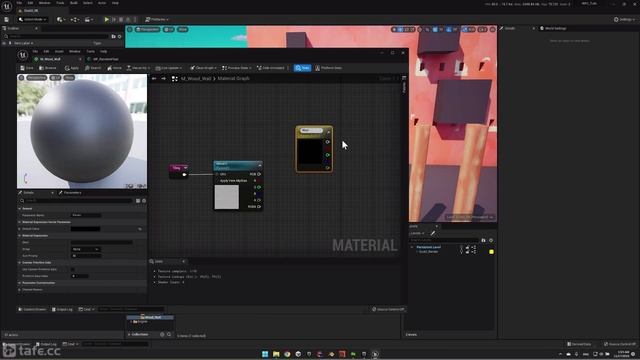This screenshot has width=640, height=360.
Task: Click the RGBA output pin on texture node
Action: pyautogui.click(x=259, y=207)
